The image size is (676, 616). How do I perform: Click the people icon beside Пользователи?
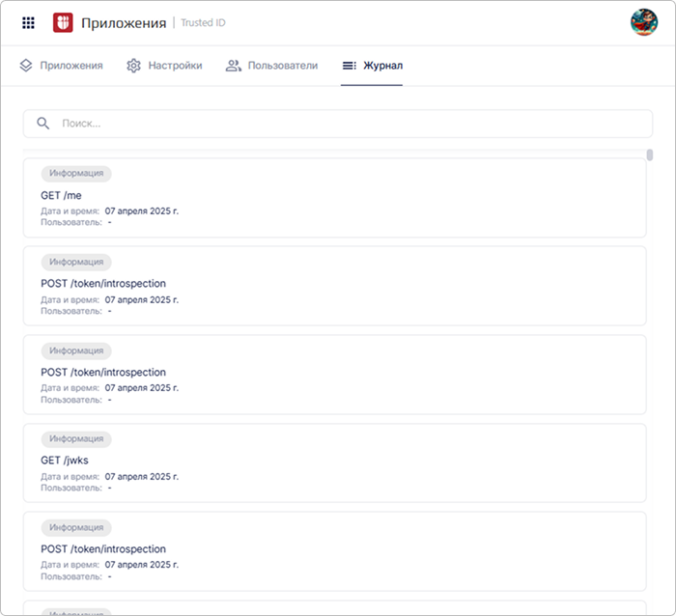[234, 66]
